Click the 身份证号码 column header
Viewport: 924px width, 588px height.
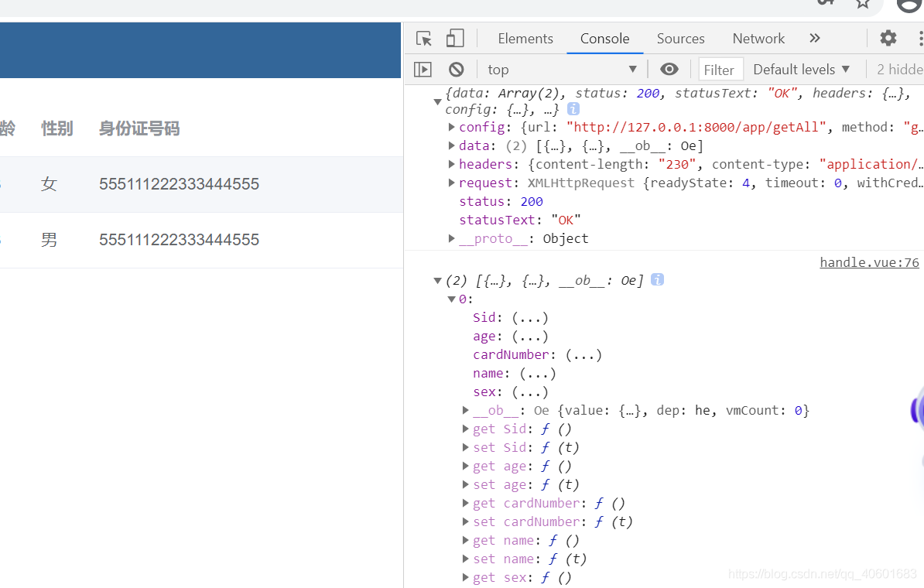(139, 128)
